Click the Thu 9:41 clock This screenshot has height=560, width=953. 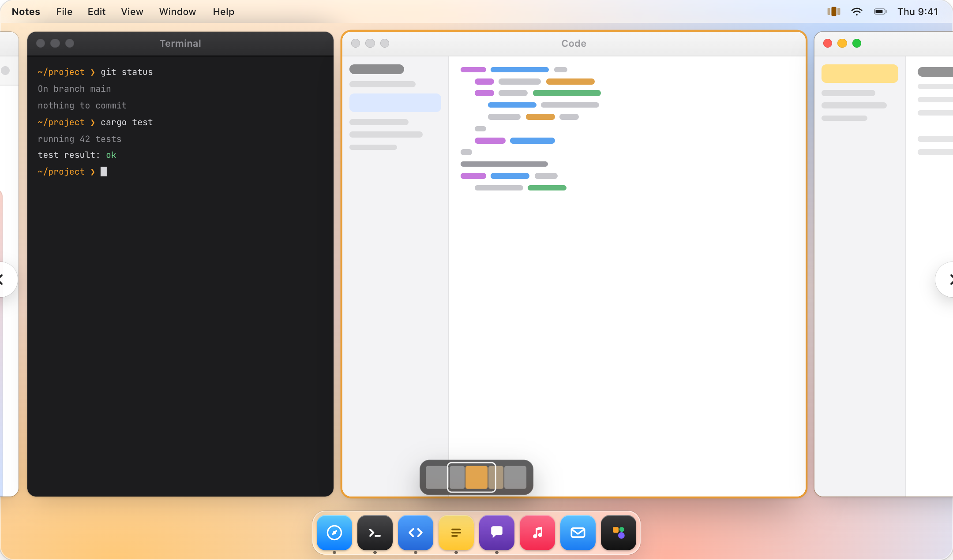[918, 11]
